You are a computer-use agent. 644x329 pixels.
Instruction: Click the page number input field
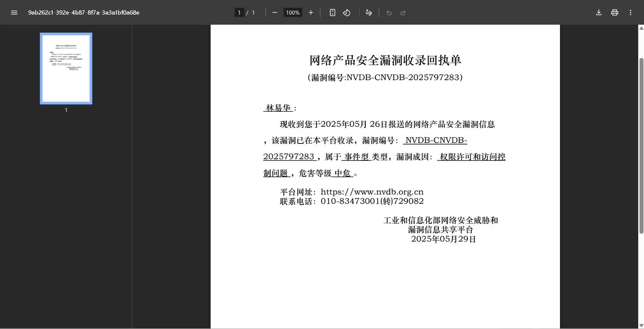[239, 12]
